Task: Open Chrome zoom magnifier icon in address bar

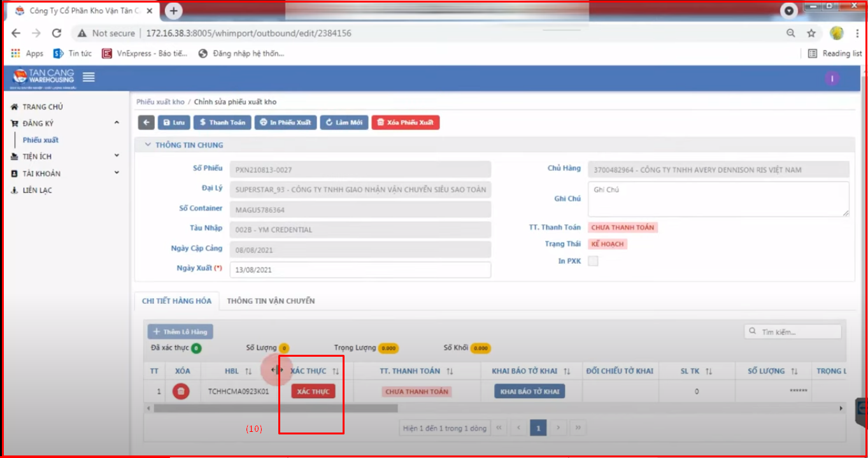Action: coord(790,33)
